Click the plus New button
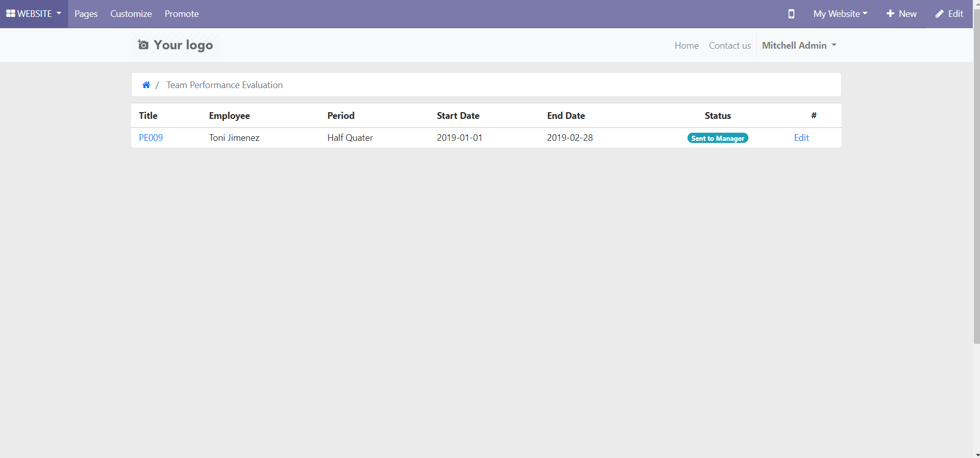This screenshot has height=458, width=980. pyautogui.click(x=901, y=14)
